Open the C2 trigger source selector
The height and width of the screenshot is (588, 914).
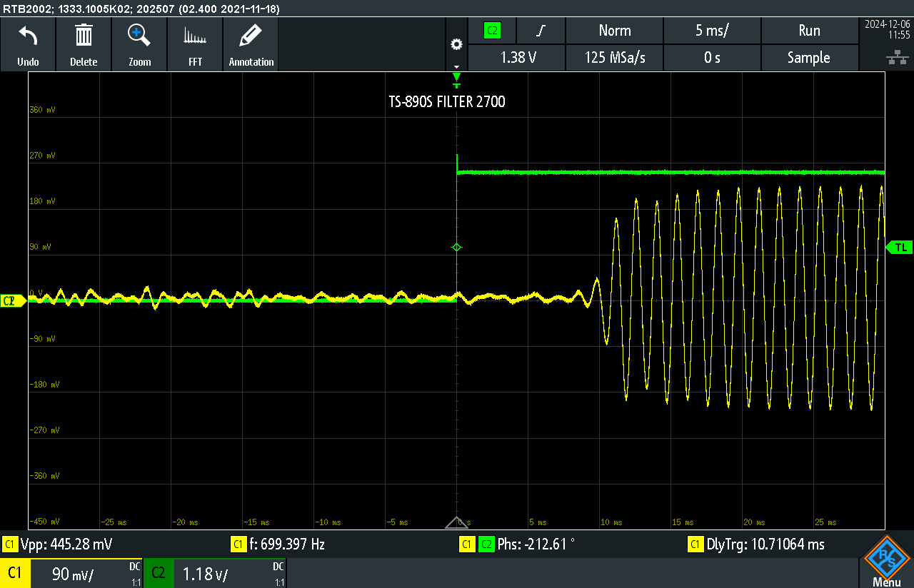492,31
